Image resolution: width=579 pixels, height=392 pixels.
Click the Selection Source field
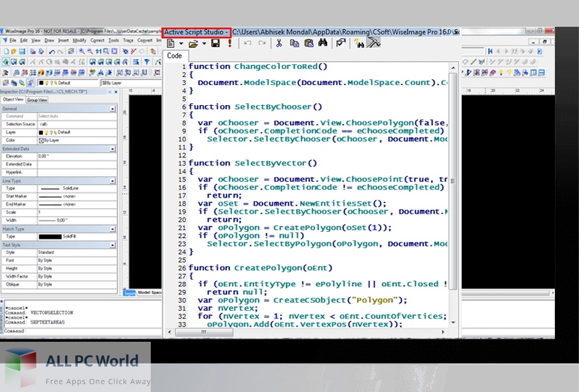coord(77,124)
